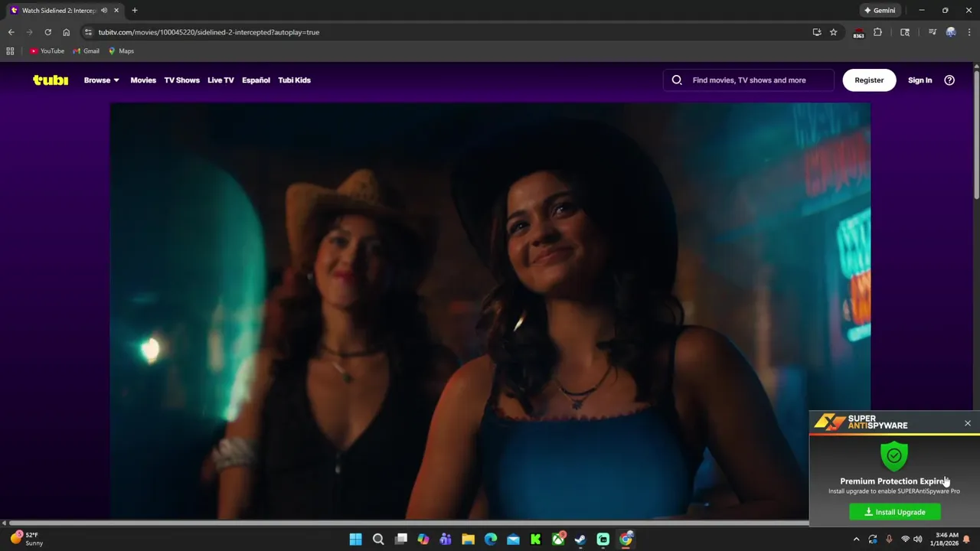Open the Windows Start menu
This screenshot has width=980, height=551.
tap(355, 540)
